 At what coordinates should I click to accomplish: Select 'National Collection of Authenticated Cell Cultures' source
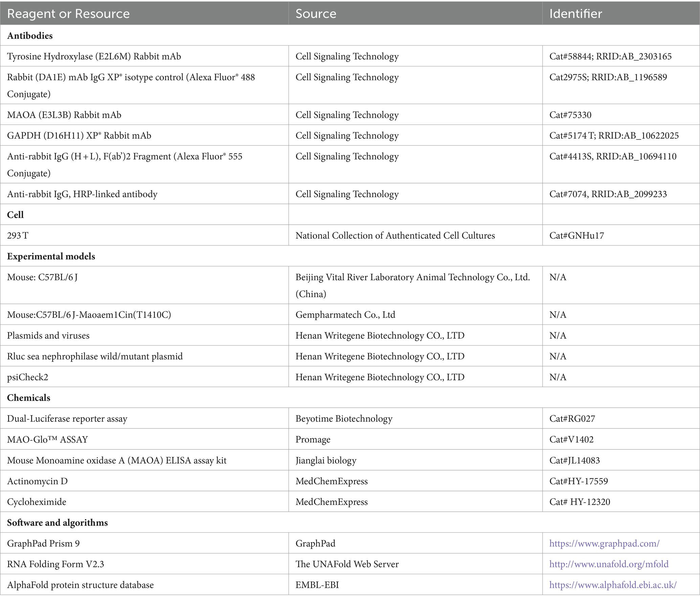[x=395, y=236]
